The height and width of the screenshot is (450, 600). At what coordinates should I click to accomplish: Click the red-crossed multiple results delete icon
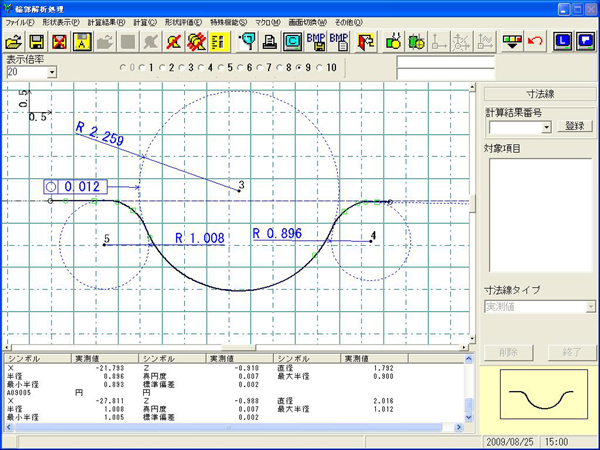[x=197, y=41]
